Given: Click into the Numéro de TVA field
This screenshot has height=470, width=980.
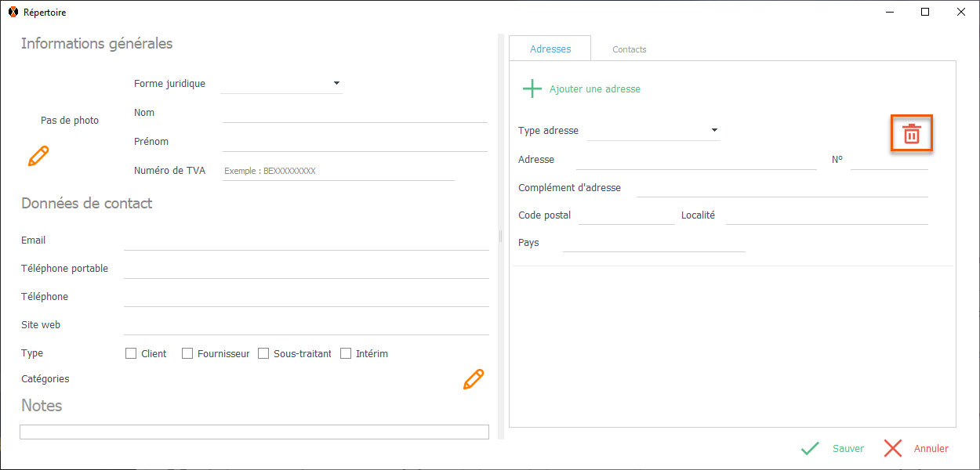Looking at the screenshot, I should click(x=338, y=171).
